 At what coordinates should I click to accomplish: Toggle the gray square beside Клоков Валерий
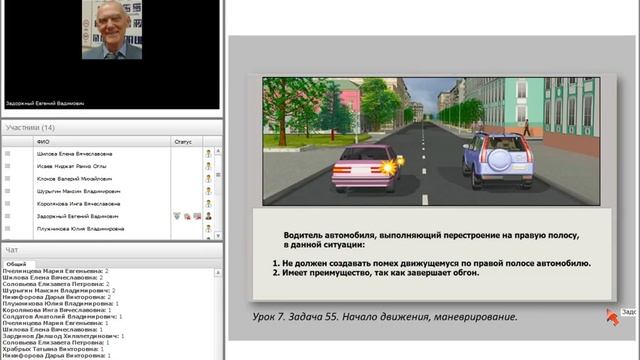click(7, 179)
